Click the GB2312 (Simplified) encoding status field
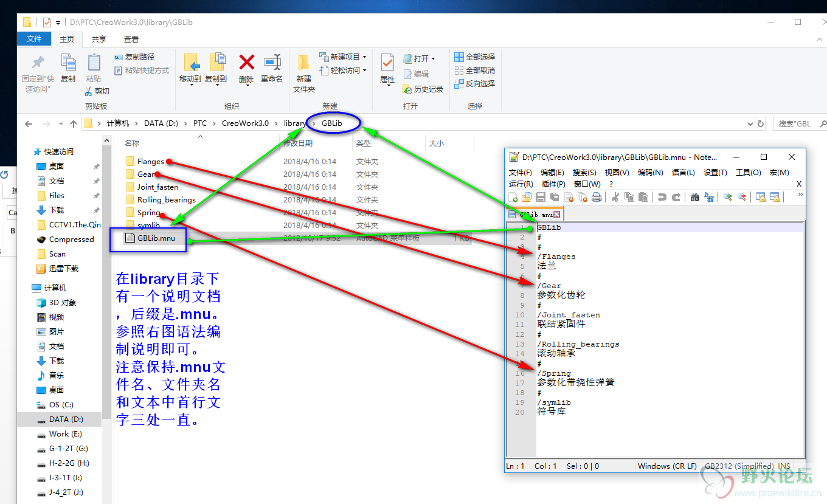The height and width of the screenshot is (504, 827). (738, 466)
